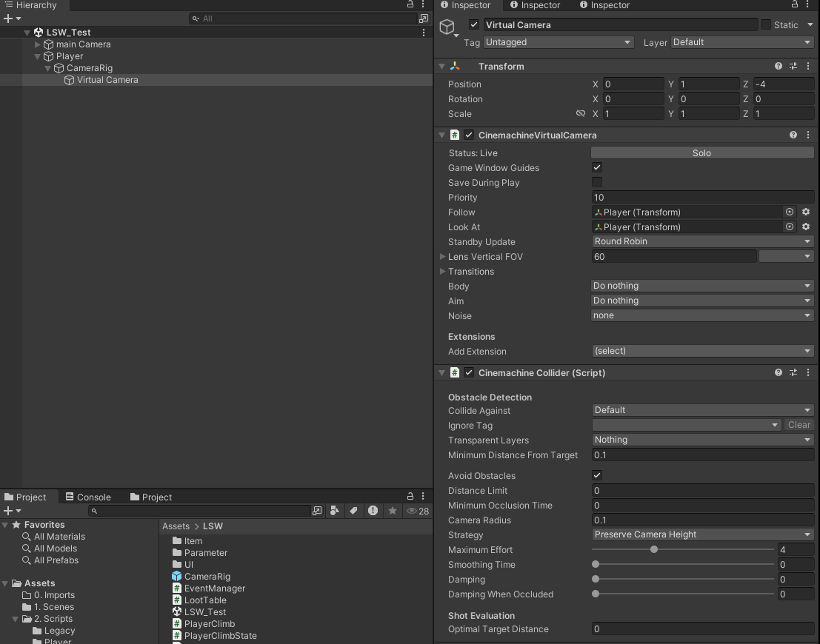
Task: Open the object picker for the Follow field
Action: coord(790,212)
